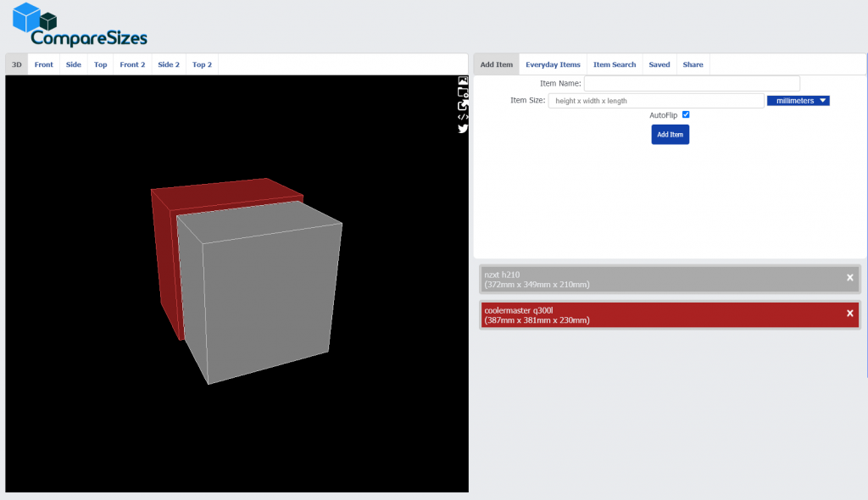
Task: Delete the coolermaster q300l item
Action: [849, 314]
